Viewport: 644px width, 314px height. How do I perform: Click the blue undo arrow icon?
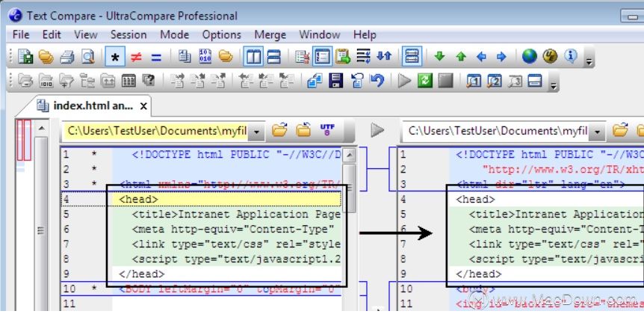[x=377, y=81]
